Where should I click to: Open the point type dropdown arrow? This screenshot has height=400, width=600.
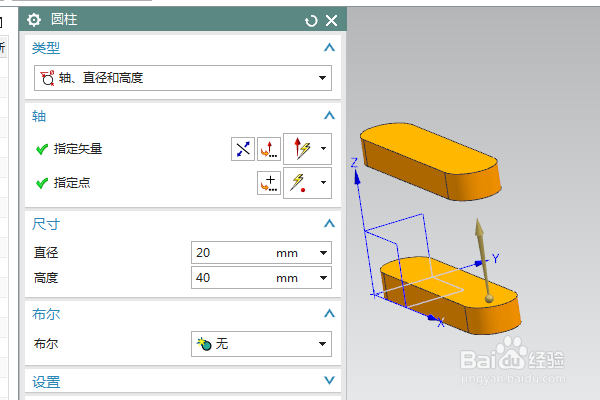click(x=324, y=183)
